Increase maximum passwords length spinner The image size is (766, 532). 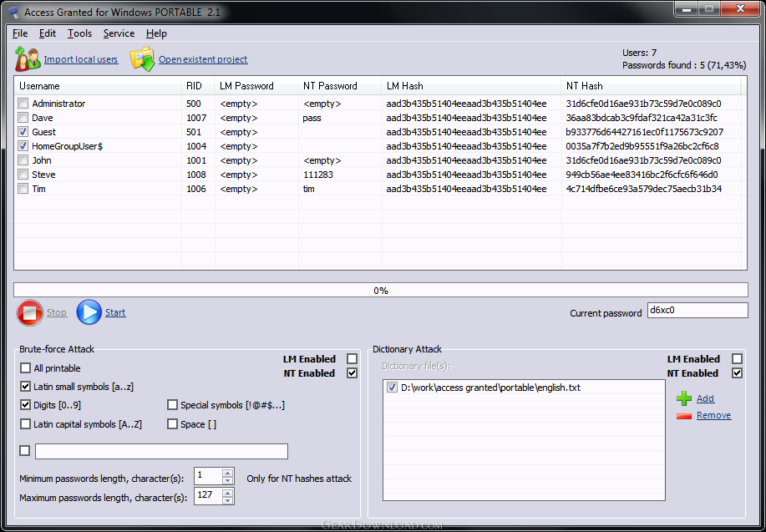[227, 492]
